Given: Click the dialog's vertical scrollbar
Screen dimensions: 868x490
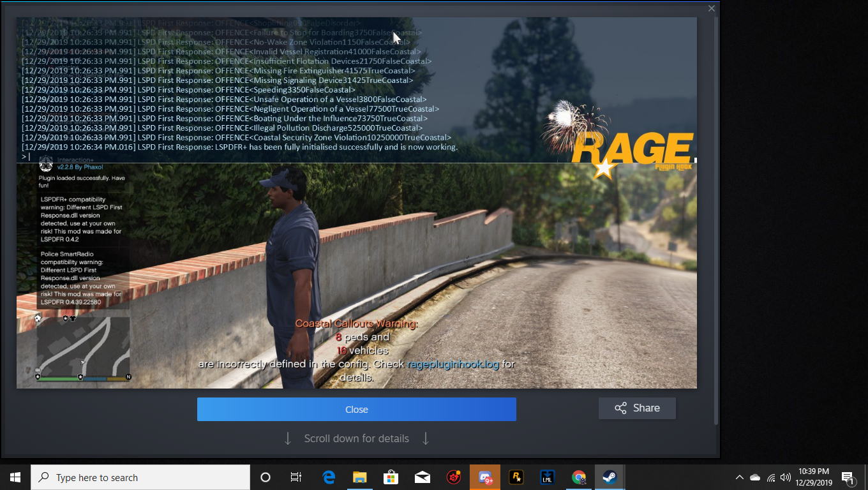Looking at the screenshot, I should click(x=717, y=220).
